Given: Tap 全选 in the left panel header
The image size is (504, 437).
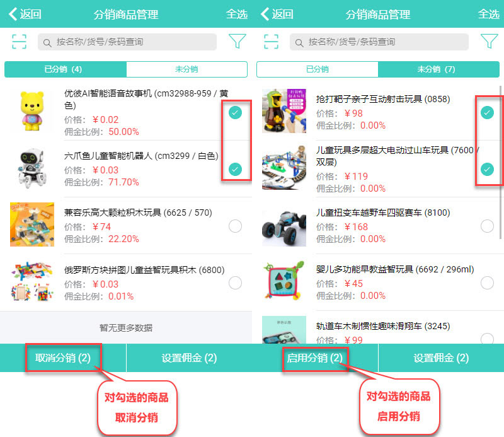Looking at the screenshot, I should (237, 14).
